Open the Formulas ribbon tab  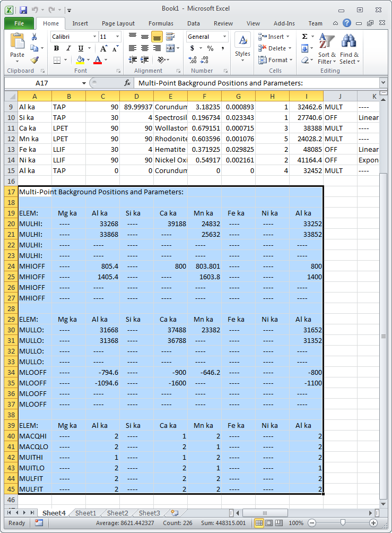tap(161, 23)
